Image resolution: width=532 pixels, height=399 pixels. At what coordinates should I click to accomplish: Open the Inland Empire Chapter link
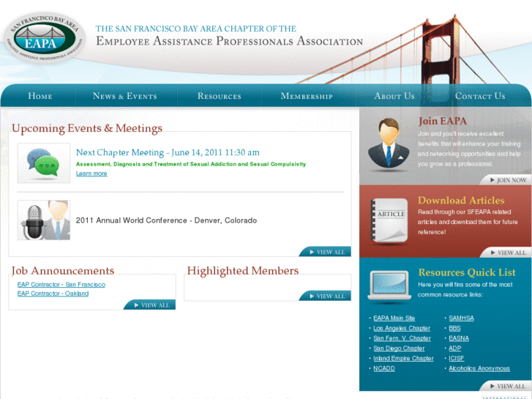point(403,358)
